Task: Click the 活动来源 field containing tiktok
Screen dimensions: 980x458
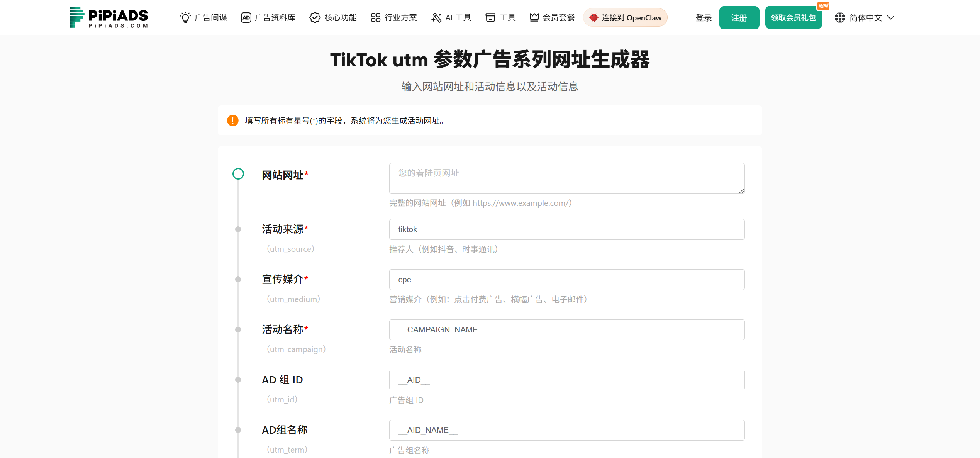Action: tap(567, 229)
